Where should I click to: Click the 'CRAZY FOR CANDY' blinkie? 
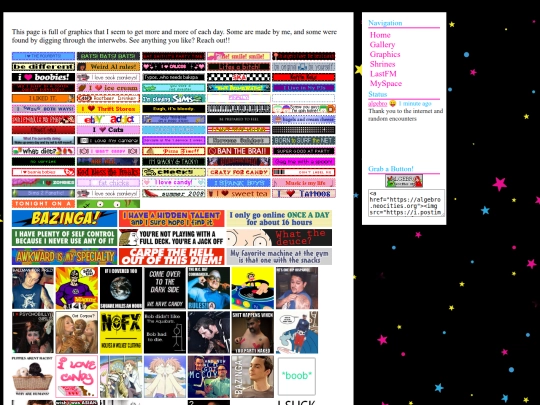tap(238, 172)
